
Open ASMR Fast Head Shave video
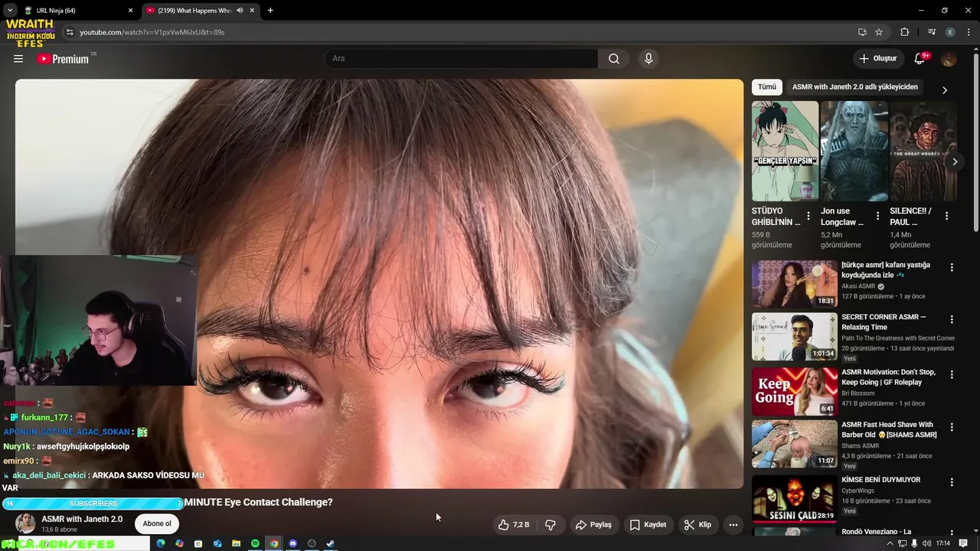(794, 444)
